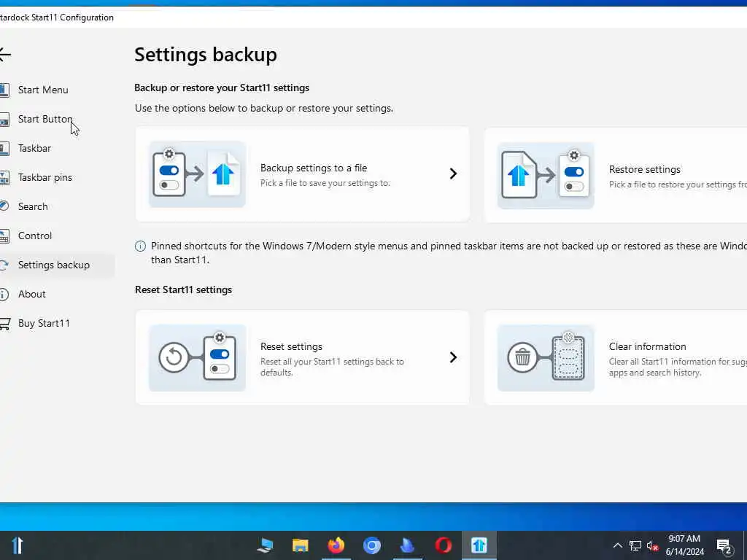Viewport: 747px width, 560px height.
Task: Expand the Reset settings chevron arrow
Action: [x=453, y=357]
